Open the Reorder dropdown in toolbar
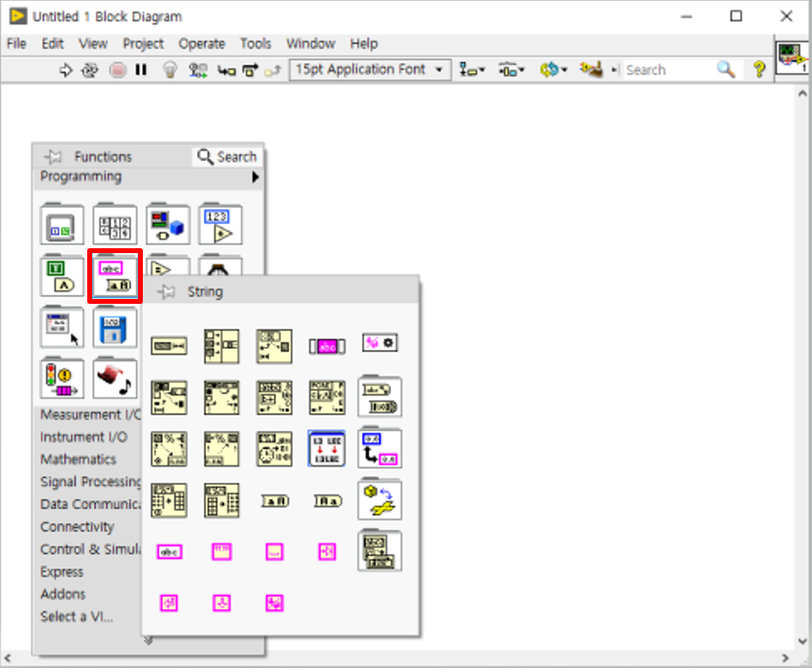This screenshot has width=812, height=668. (553, 69)
